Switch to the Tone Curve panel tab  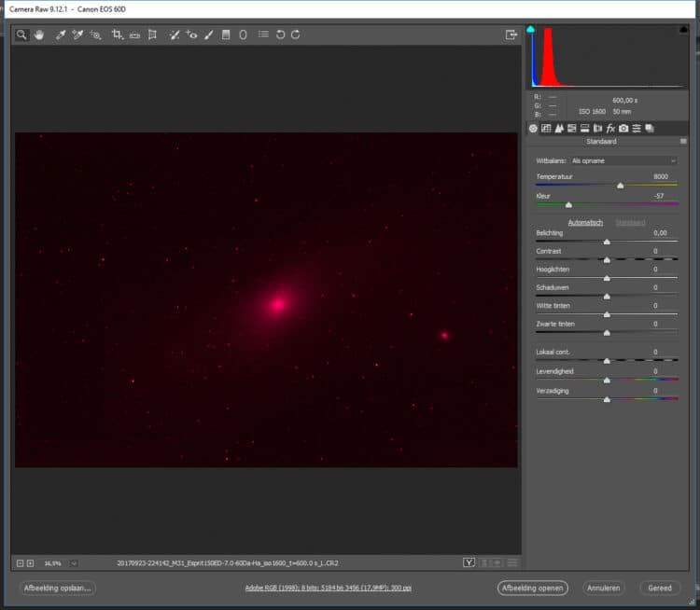546,129
